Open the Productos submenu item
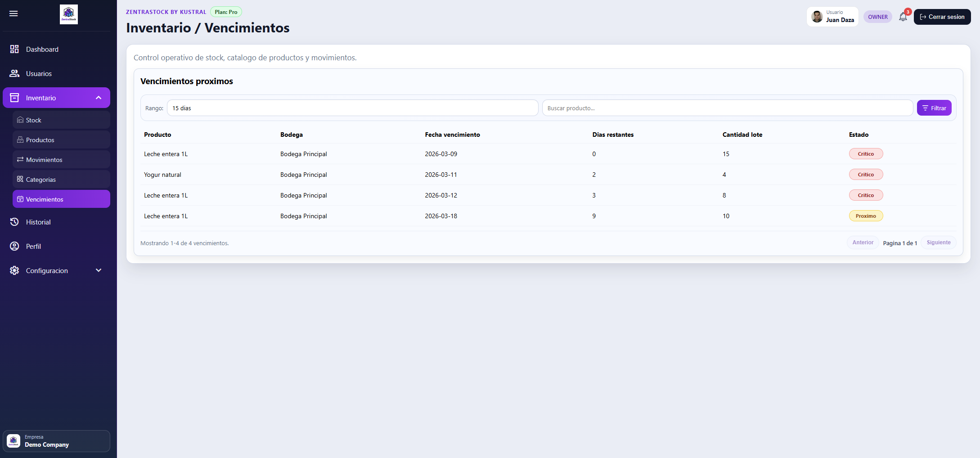 61,140
